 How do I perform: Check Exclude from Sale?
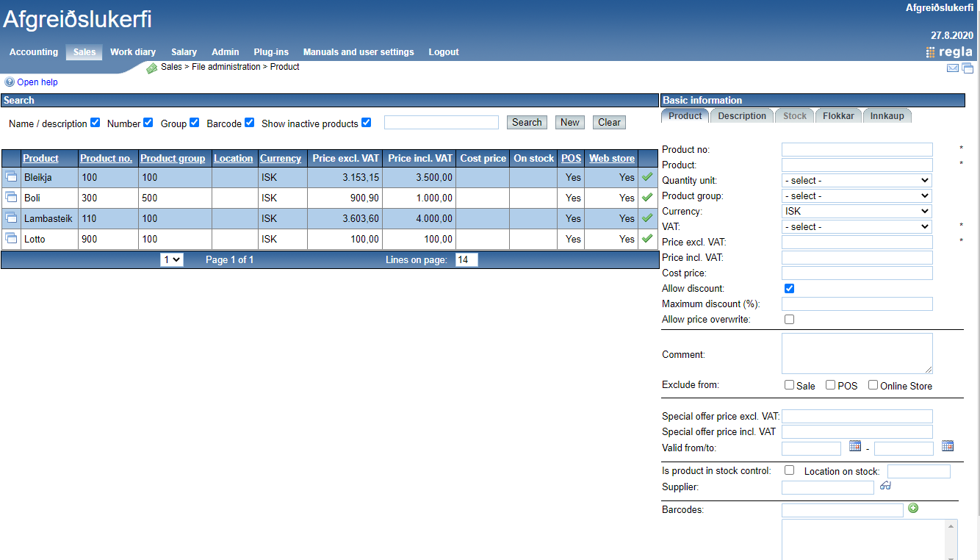[789, 385]
